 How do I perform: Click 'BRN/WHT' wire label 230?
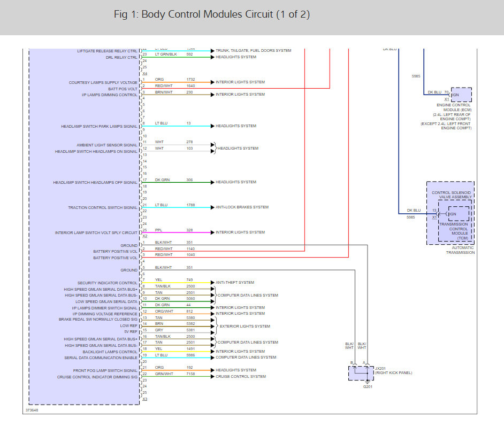pos(164,92)
